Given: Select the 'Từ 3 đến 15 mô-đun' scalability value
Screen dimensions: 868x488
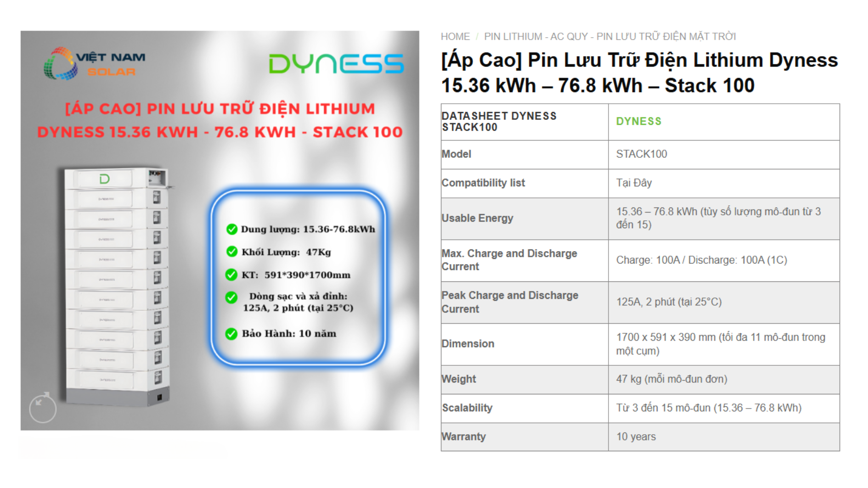Looking at the screenshot, I should point(709,408).
